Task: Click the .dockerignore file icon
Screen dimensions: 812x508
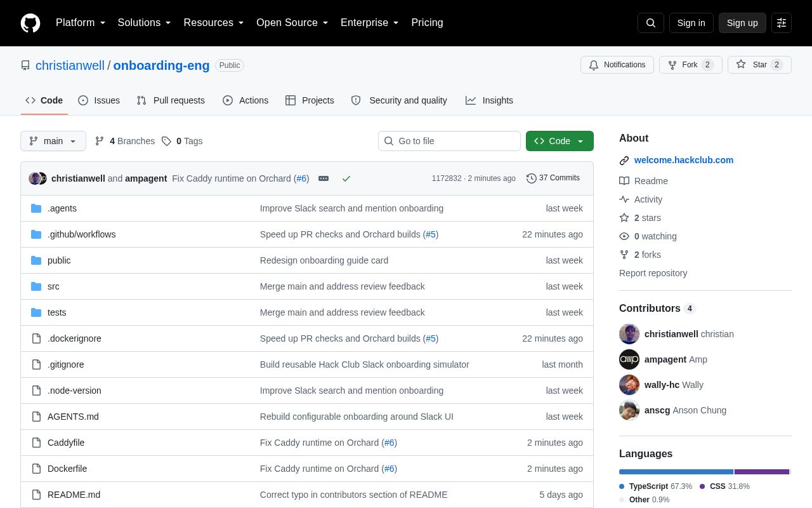Action: coord(36,338)
